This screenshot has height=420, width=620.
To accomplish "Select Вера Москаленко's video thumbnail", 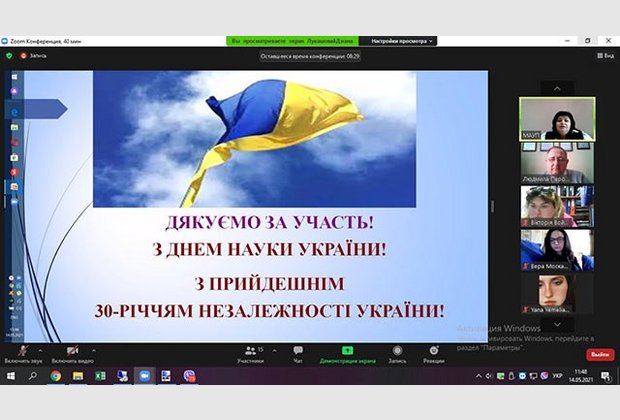I will click(x=556, y=247).
